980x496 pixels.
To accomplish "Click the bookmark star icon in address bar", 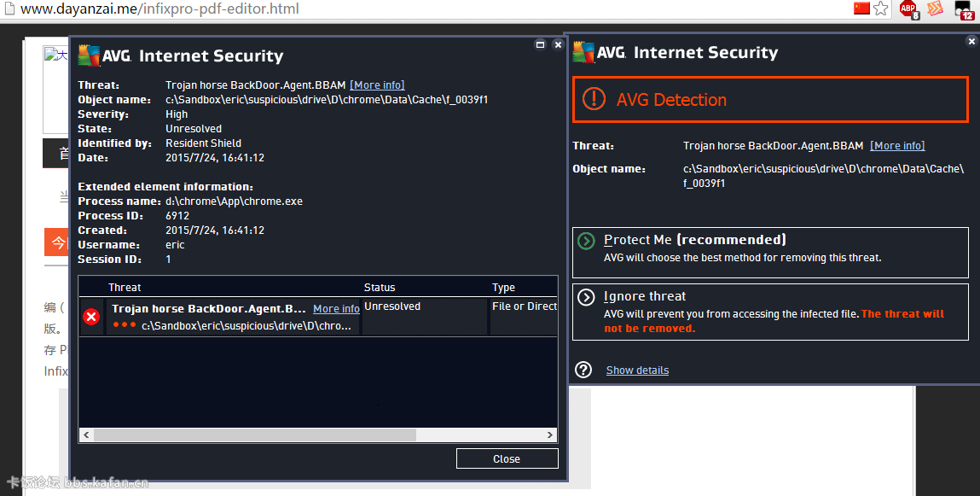I will pos(880,9).
